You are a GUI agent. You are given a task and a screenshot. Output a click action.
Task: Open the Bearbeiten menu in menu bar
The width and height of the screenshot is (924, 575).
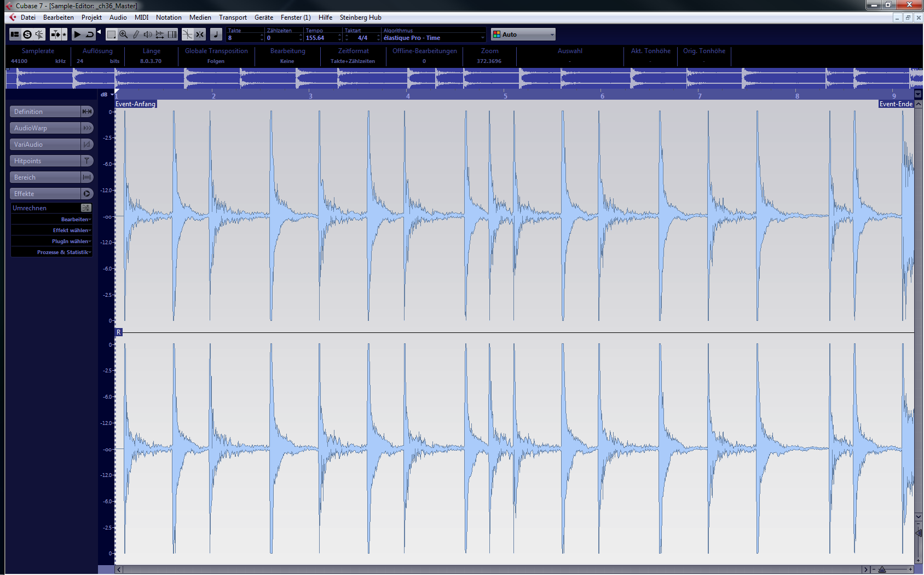click(59, 18)
